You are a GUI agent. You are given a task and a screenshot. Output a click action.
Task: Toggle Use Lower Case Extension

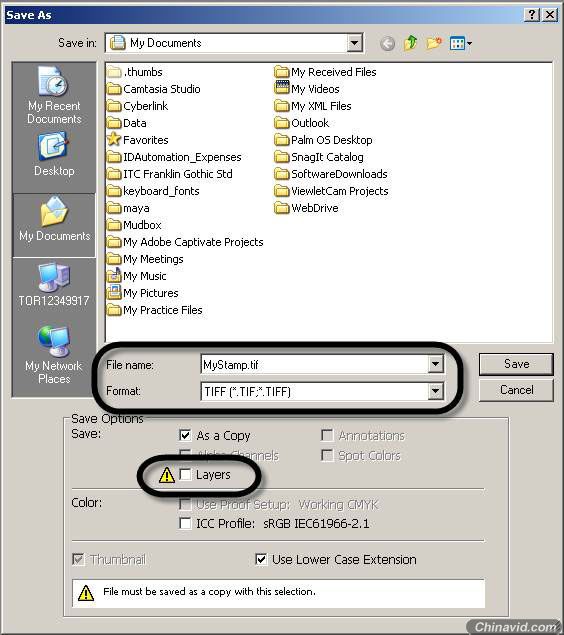coord(261,559)
